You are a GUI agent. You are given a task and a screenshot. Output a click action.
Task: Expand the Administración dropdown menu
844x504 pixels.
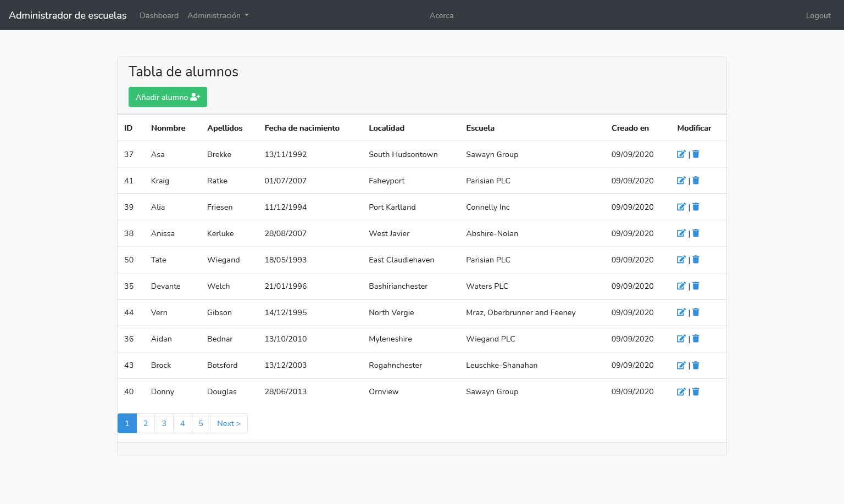(218, 15)
